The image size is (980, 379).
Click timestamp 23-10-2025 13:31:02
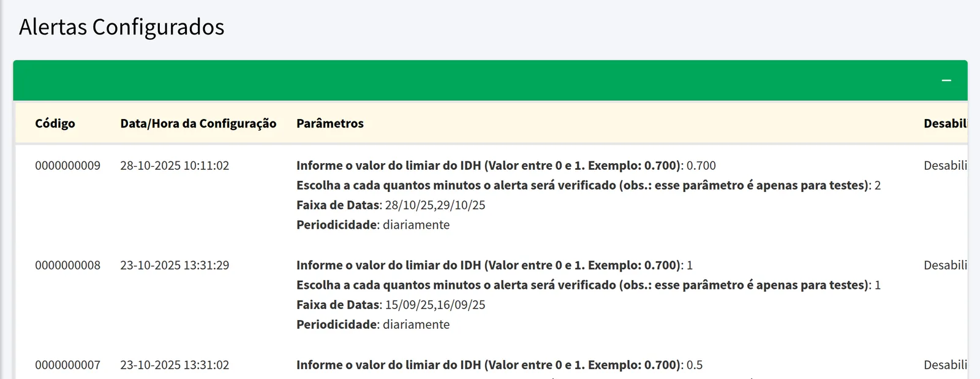[175, 365]
